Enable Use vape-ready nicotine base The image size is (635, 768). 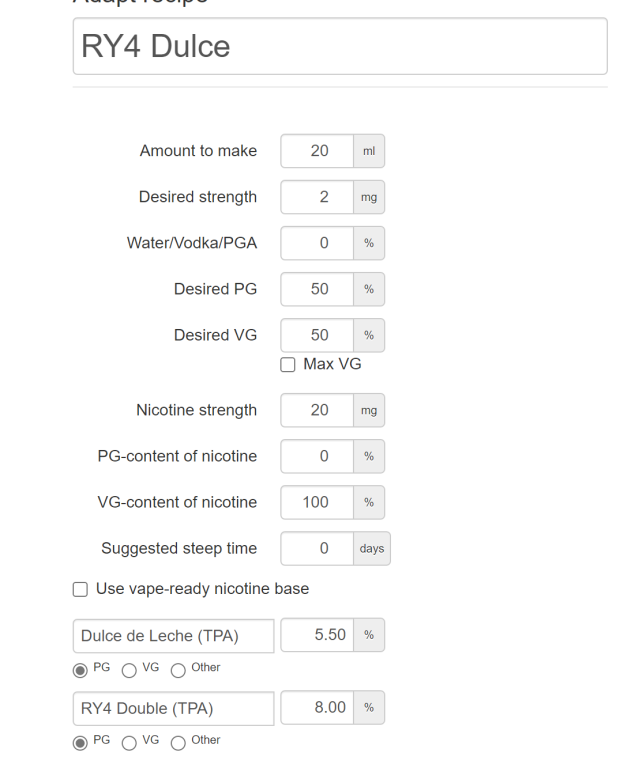[80, 589]
